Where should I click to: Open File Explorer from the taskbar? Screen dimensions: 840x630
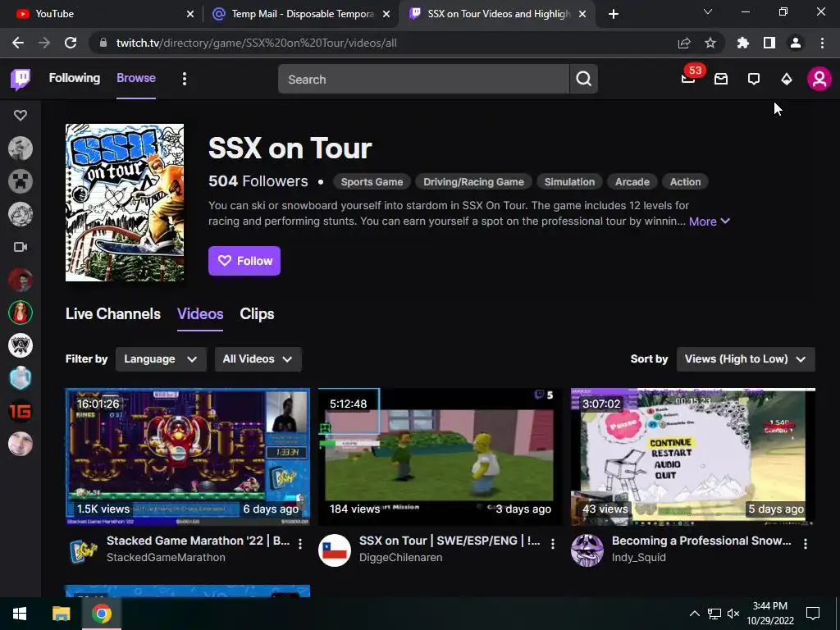pyautogui.click(x=61, y=614)
